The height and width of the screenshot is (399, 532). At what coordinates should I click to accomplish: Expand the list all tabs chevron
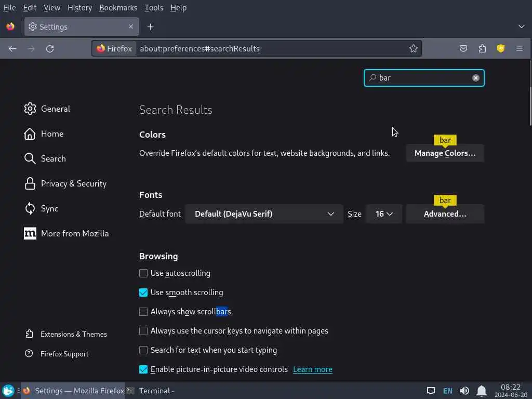point(522,26)
